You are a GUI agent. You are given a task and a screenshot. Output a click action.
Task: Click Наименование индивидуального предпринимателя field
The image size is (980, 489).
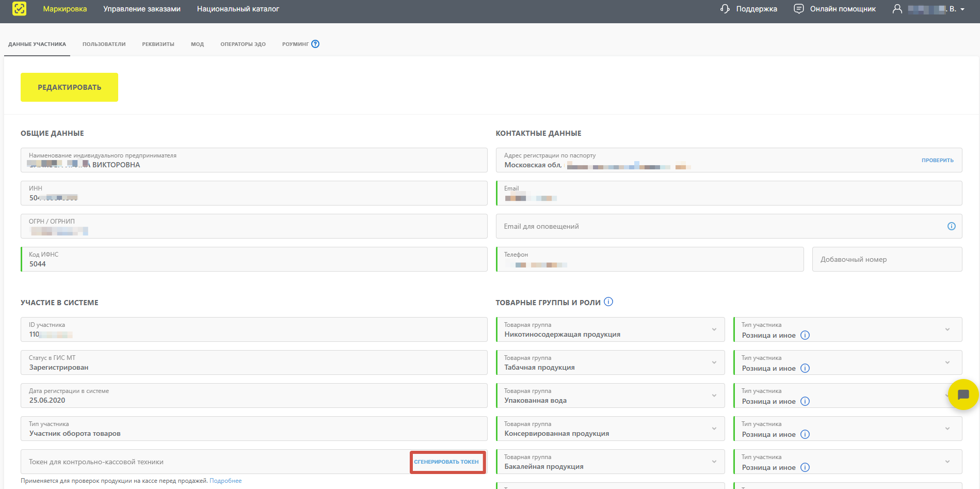tap(254, 160)
